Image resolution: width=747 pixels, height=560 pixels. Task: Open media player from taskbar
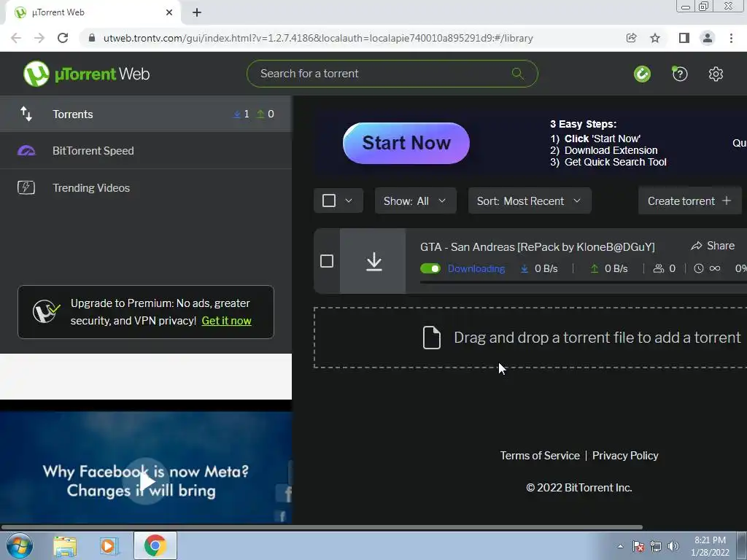tap(109, 546)
